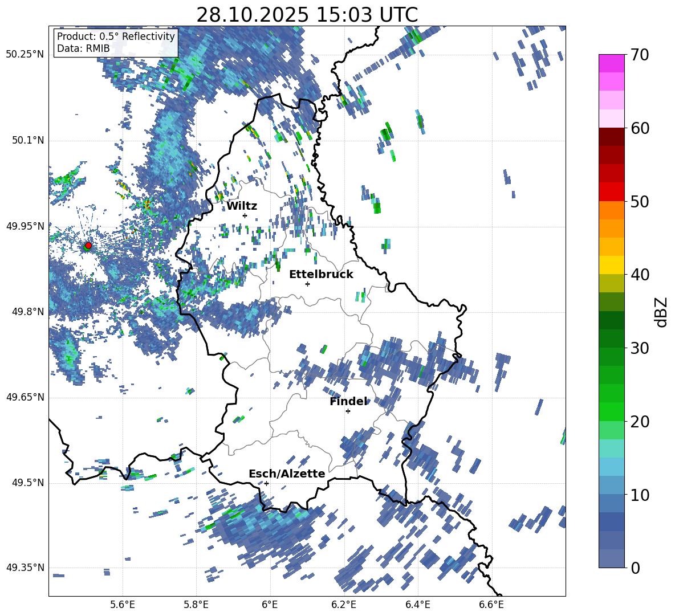Click the 6.6°E longitude label

pos(491,605)
